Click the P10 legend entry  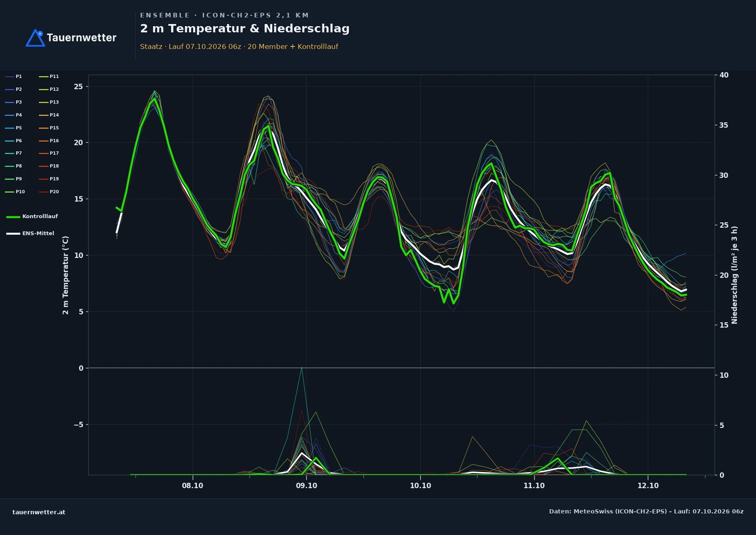tap(15, 192)
